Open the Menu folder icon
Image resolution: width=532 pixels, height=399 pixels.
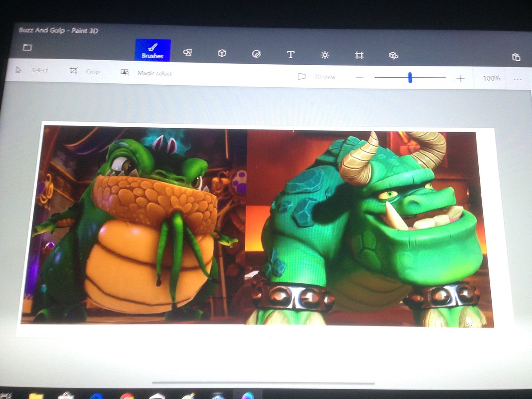tap(27, 47)
